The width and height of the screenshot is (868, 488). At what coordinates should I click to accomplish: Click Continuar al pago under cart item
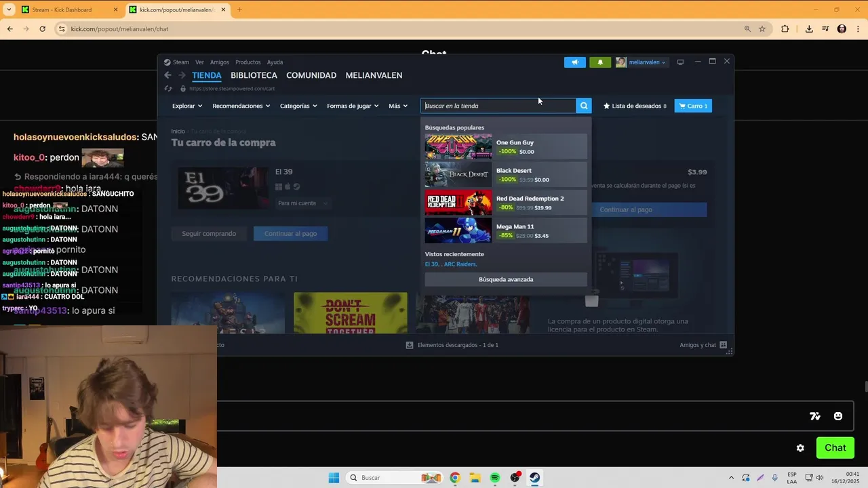[x=290, y=233]
